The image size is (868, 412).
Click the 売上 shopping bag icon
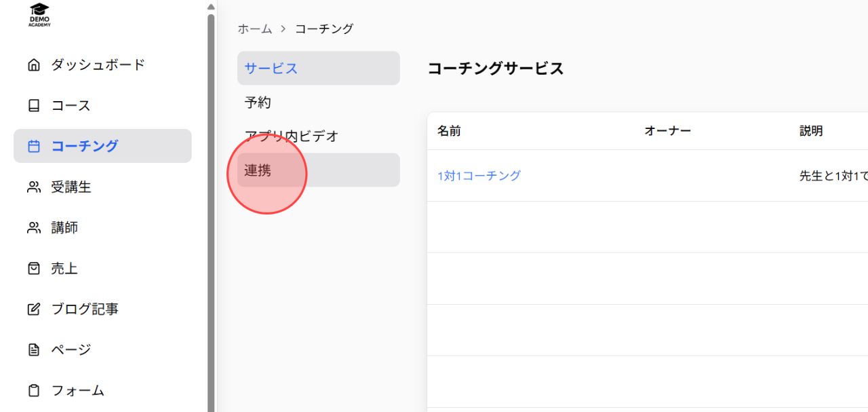tap(33, 269)
